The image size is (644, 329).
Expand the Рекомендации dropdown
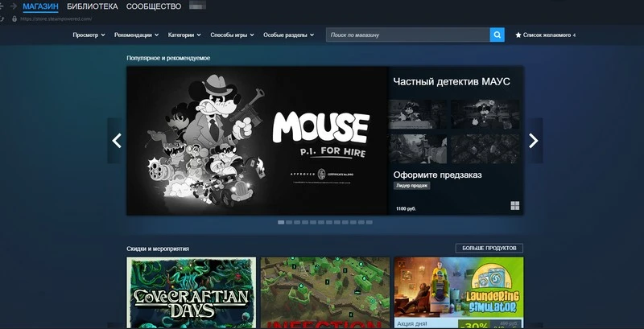tap(136, 35)
